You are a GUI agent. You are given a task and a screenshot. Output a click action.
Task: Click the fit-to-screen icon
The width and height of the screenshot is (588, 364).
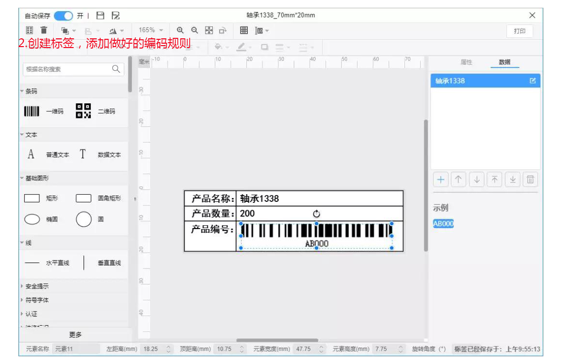(209, 31)
